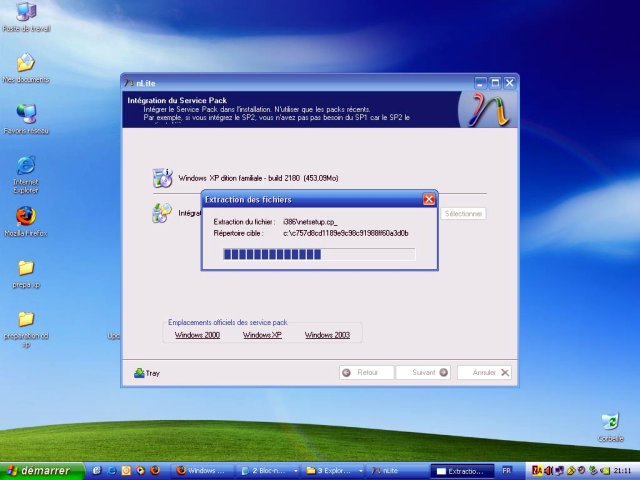Click Internet Explorer quick launch icon

pos(111,471)
